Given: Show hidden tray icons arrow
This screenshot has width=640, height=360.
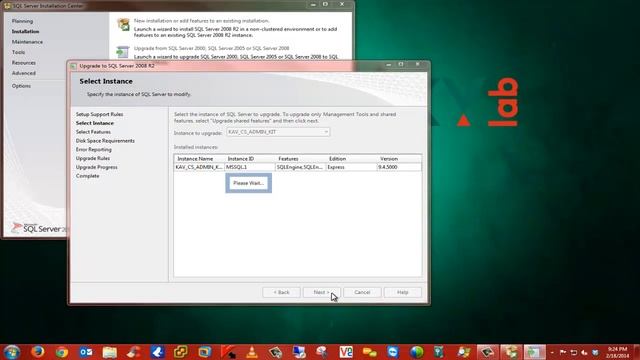Looking at the screenshot, I should coord(552,352).
